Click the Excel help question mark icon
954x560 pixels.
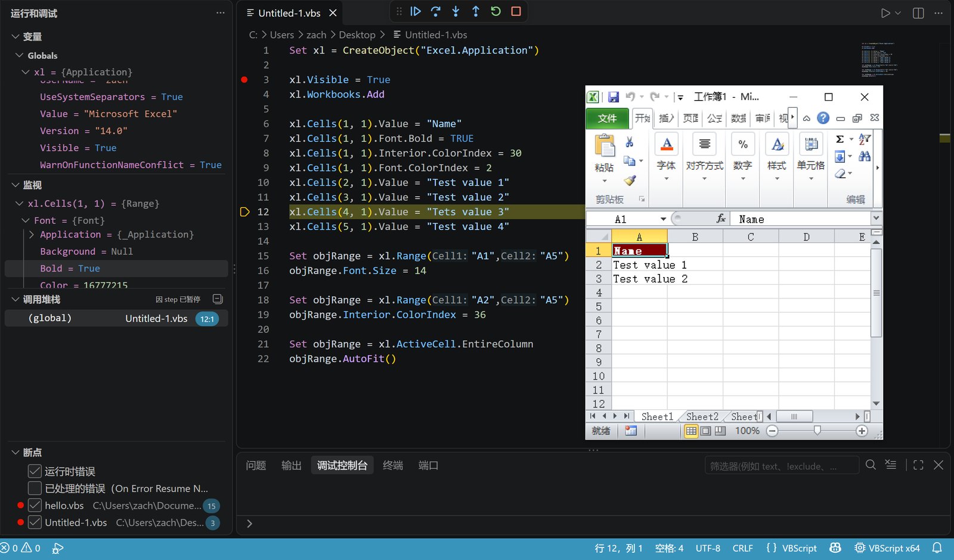click(823, 118)
